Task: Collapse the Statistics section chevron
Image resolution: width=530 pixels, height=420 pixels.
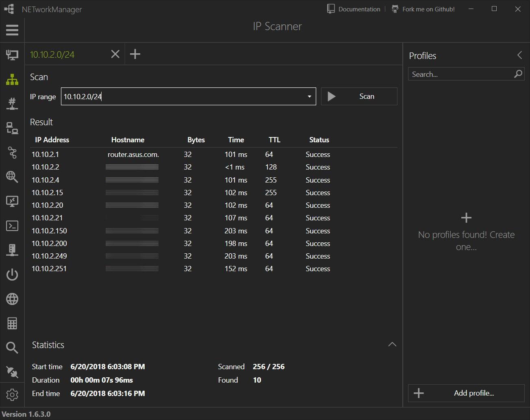Action: [392, 345]
